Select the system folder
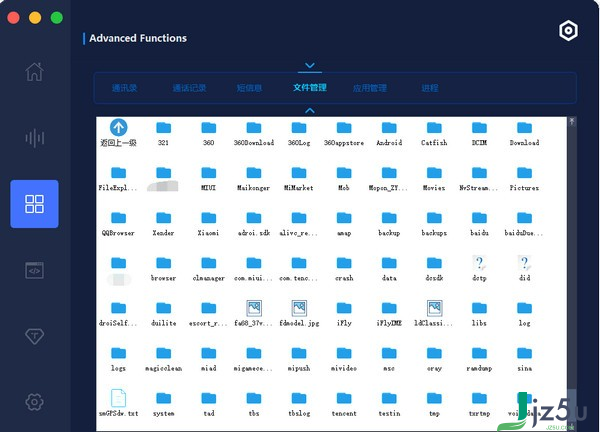Screen dimensions: 600x432 click(163, 404)
